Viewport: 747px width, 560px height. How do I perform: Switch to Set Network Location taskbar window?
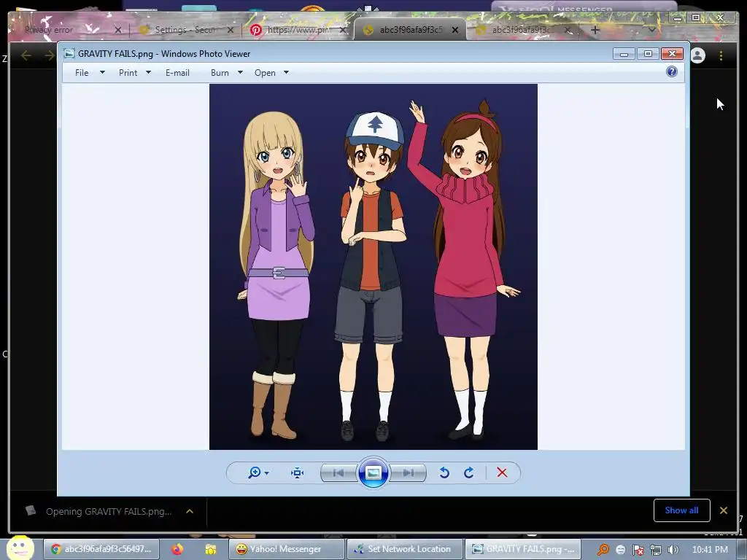(404, 549)
